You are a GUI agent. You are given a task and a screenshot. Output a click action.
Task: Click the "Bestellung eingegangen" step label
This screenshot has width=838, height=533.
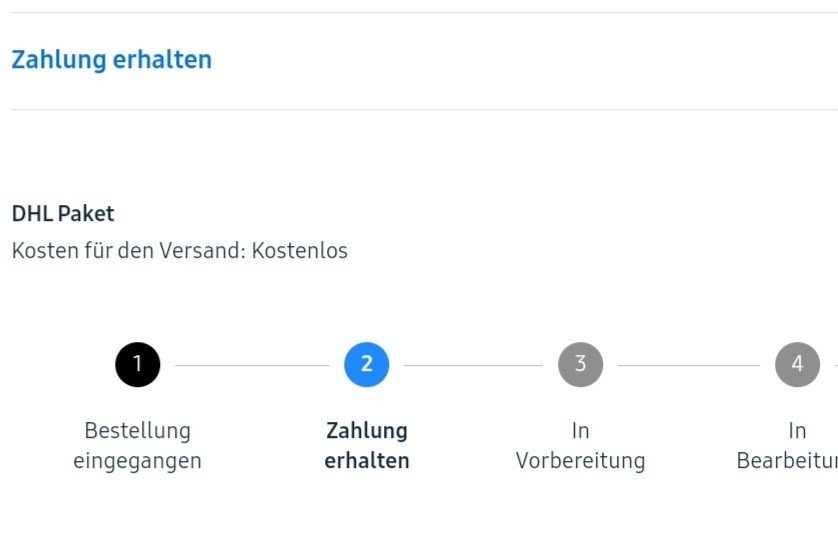(x=137, y=446)
